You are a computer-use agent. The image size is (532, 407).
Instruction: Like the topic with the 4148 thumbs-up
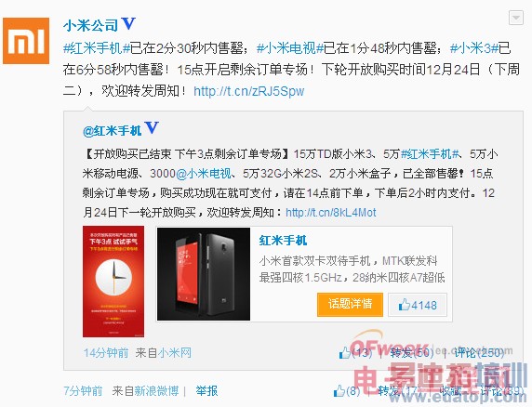pyautogui.click(x=418, y=305)
